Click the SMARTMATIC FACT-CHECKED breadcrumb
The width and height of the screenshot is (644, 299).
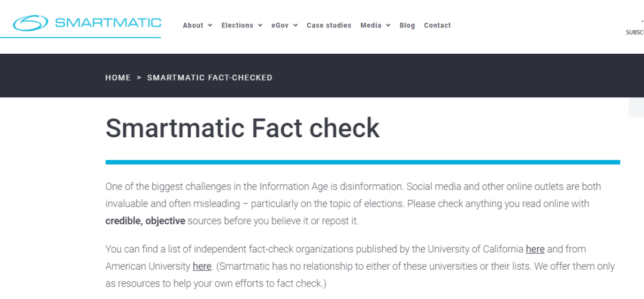(210, 78)
